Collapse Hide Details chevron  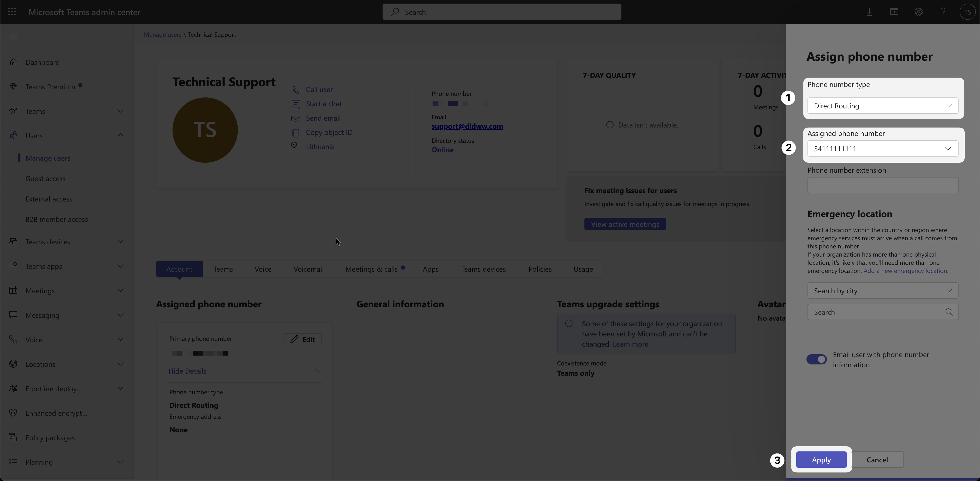point(316,371)
